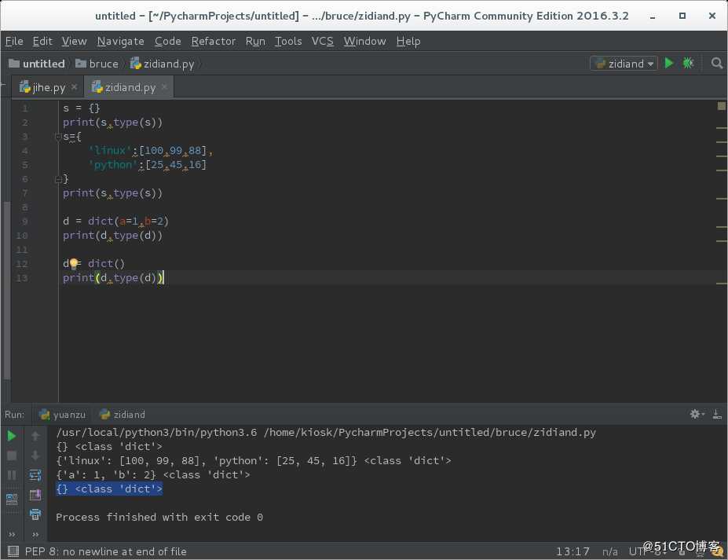Open the Navigate menu
This screenshot has width=728, height=560.
point(120,42)
